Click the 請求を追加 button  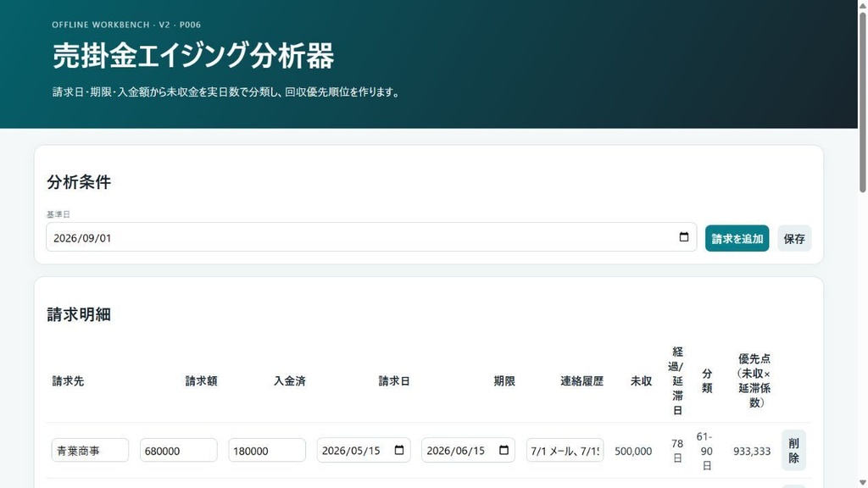737,238
